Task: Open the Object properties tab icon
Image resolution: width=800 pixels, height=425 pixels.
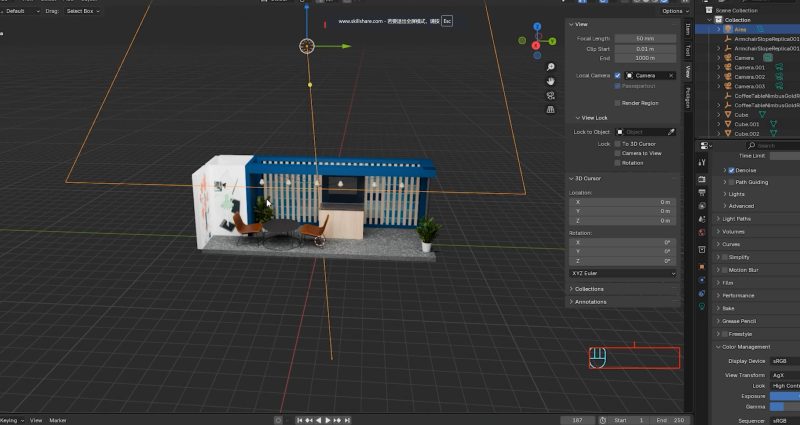Action: coord(702,266)
